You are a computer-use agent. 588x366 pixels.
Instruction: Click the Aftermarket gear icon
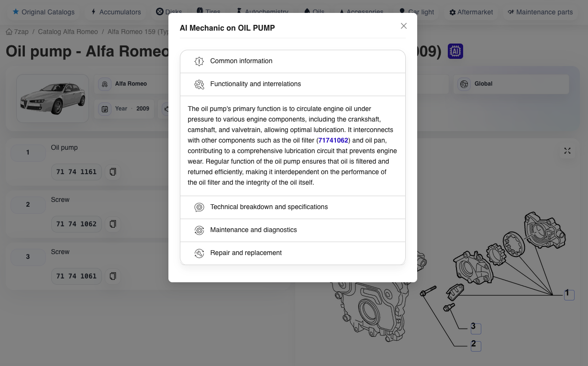pos(453,12)
